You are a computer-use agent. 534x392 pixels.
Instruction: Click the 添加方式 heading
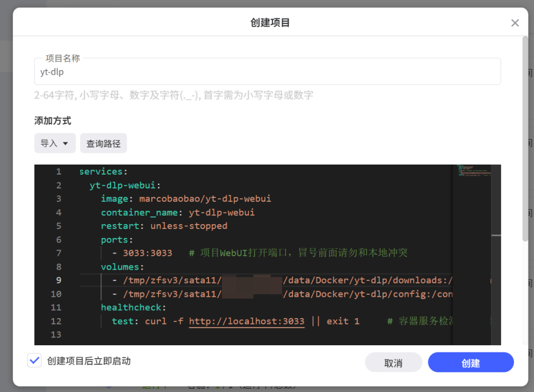pos(53,121)
